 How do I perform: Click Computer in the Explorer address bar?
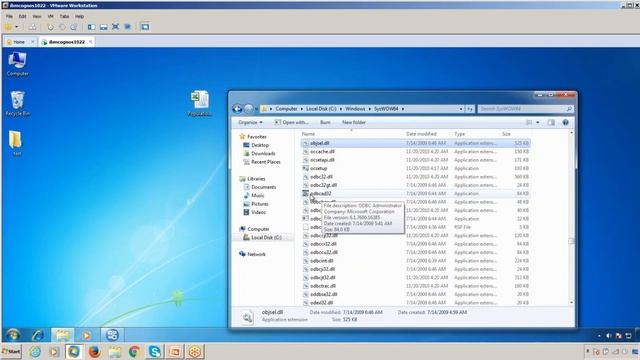coord(286,109)
